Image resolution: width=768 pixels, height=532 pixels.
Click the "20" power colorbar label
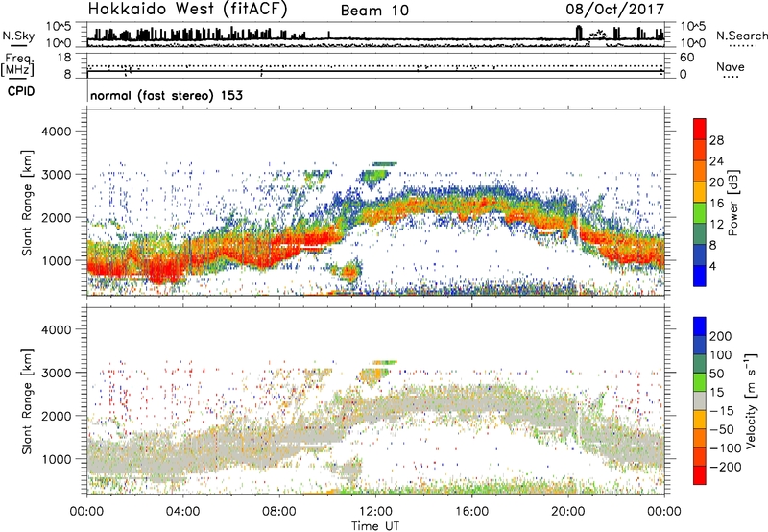(x=716, y=182)
